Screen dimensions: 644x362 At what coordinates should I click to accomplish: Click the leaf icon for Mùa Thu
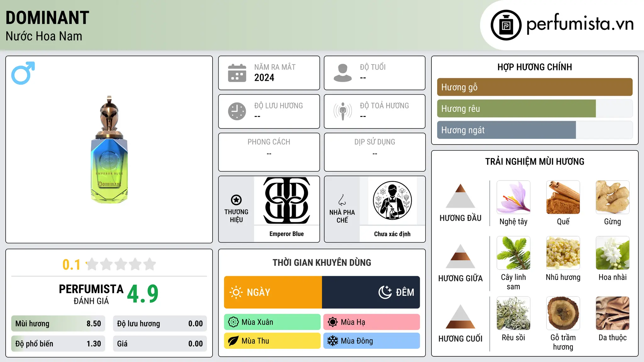point(233,341)
